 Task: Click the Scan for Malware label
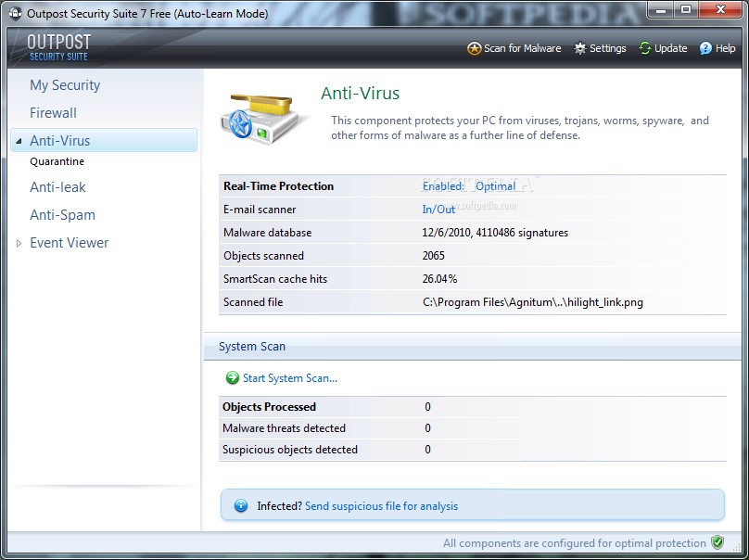tap(523, 48)
